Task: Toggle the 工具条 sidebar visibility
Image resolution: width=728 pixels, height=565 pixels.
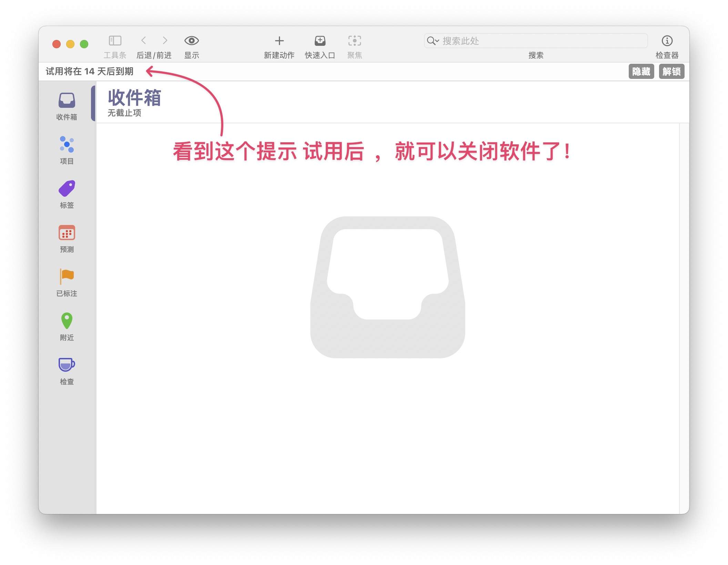Action: pyautogui.click(x=115, y=41)
